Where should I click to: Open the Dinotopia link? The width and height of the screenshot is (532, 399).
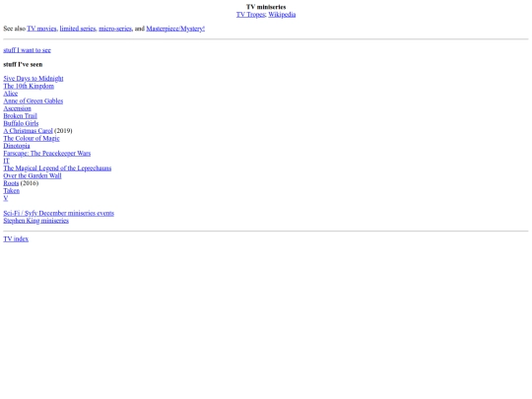(17, 146)
